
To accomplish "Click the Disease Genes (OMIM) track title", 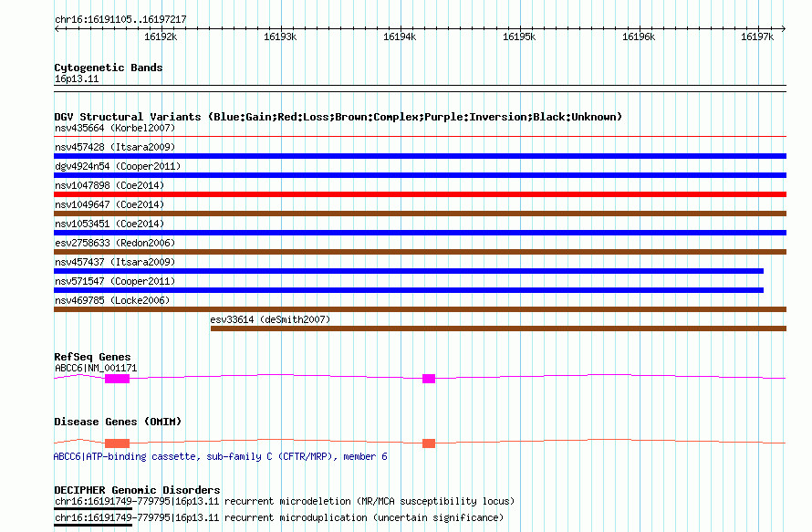I will [x=118, y=422].
